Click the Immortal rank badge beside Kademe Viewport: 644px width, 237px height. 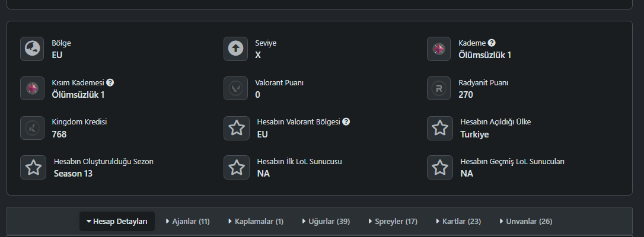(439, 49)
